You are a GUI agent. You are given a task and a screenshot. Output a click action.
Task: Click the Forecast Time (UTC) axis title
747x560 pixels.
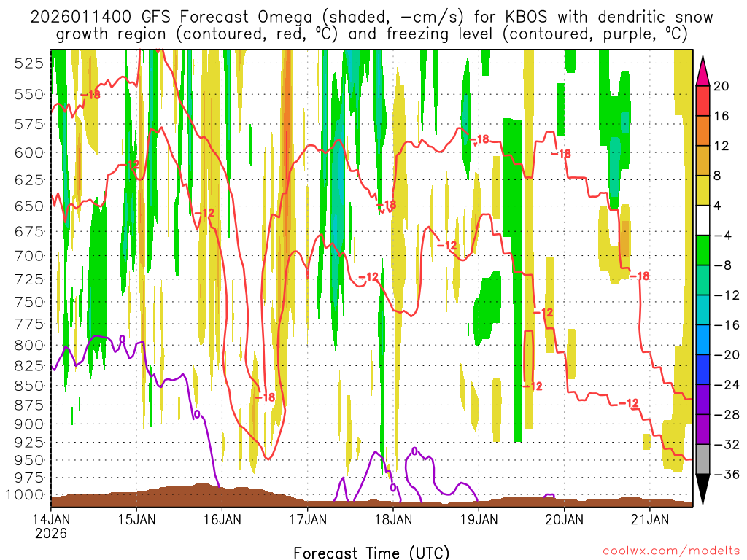[x=371, y=553]
